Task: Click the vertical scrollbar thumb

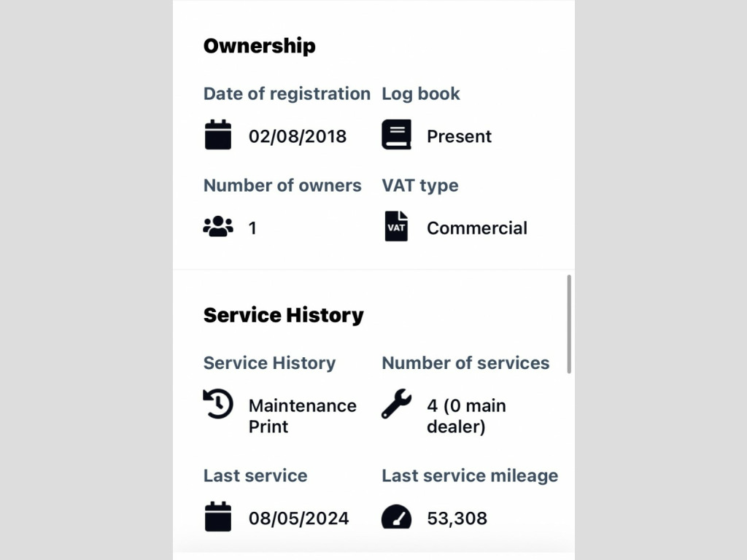Action: tap(569, 324)
